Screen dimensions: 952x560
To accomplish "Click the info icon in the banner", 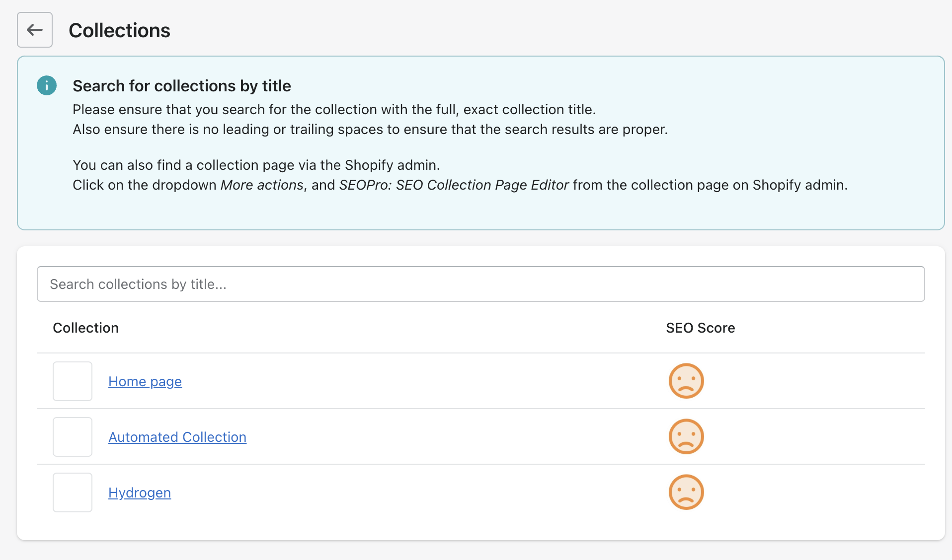I will pyautogui.click(x=47, y=85).
